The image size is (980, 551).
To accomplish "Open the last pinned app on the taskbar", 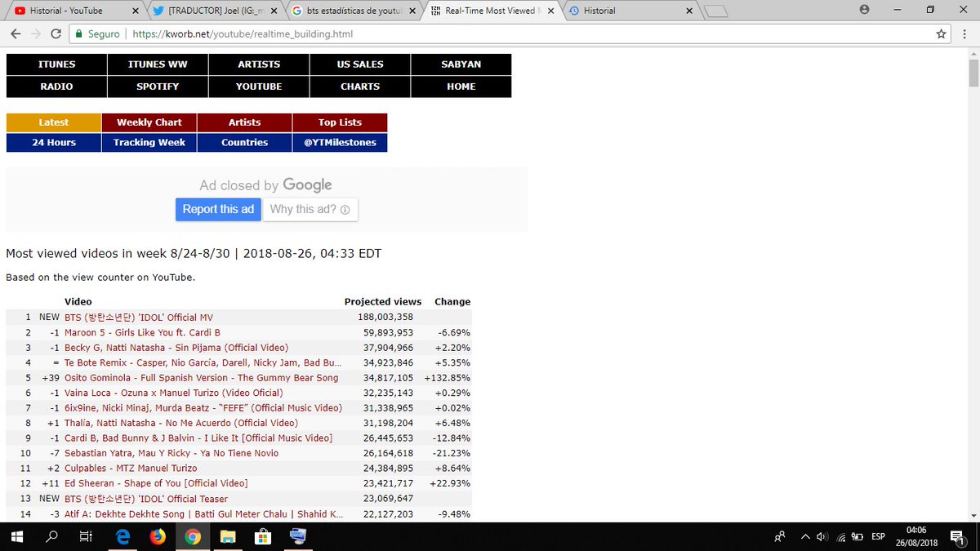I will click(298, 536).
